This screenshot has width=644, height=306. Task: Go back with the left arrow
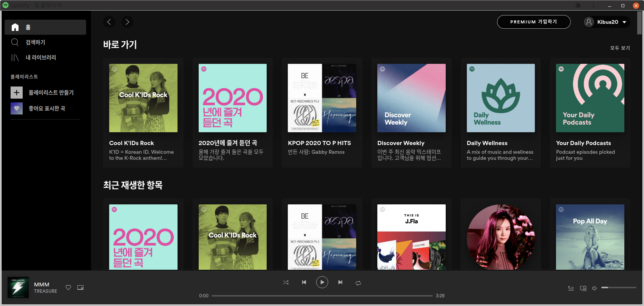[x=109, y=22]
